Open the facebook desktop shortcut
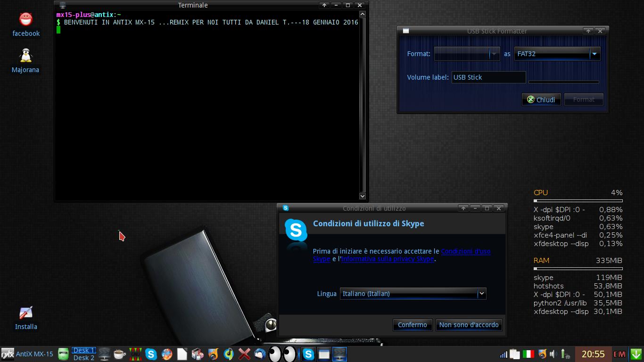Screen dimensions: 644x362 pos(26,25)
